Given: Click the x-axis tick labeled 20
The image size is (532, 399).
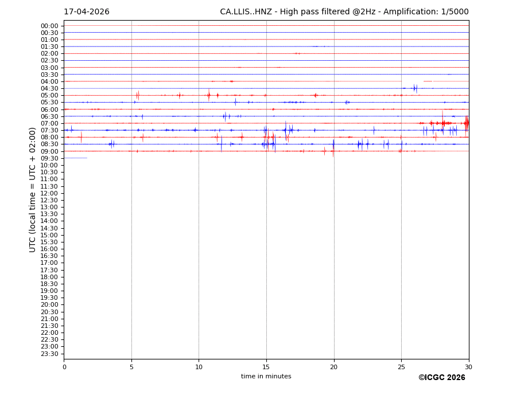Looking at the screenshot, I should [x=334, y=367].
